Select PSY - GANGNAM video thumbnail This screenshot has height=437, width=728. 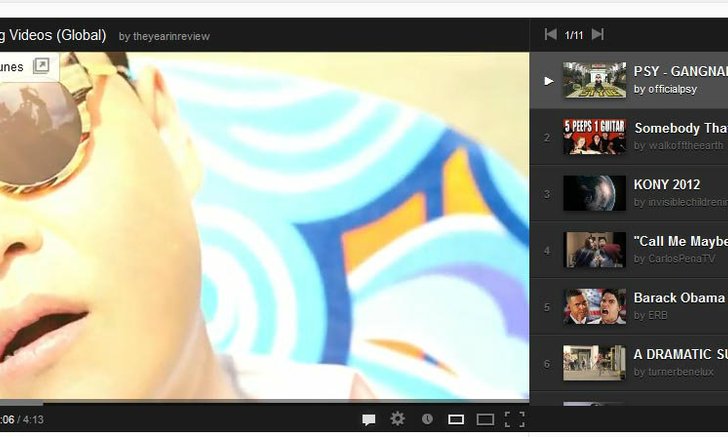tap(594, 80)
